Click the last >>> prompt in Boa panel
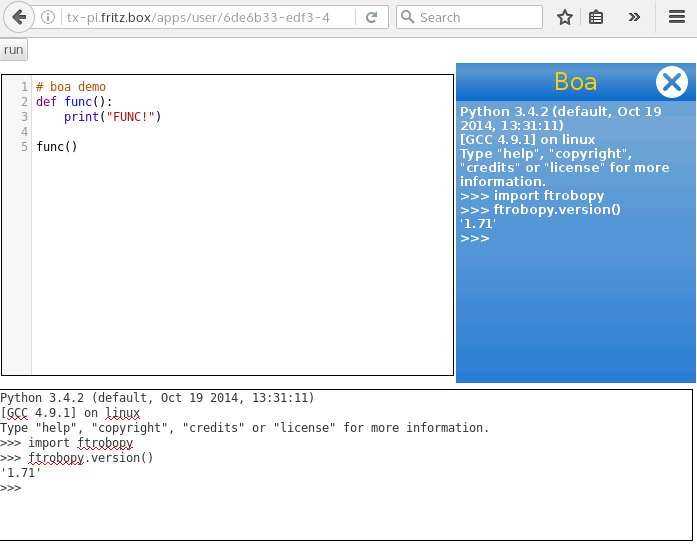The height and width of the screenshot is (546, 697). coord(475,238)
